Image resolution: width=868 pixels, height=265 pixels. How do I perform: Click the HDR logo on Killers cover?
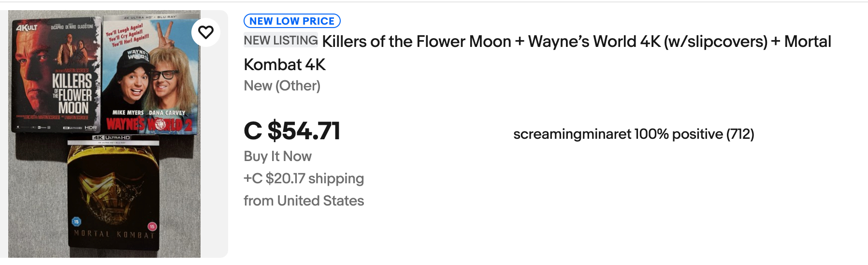90,128
